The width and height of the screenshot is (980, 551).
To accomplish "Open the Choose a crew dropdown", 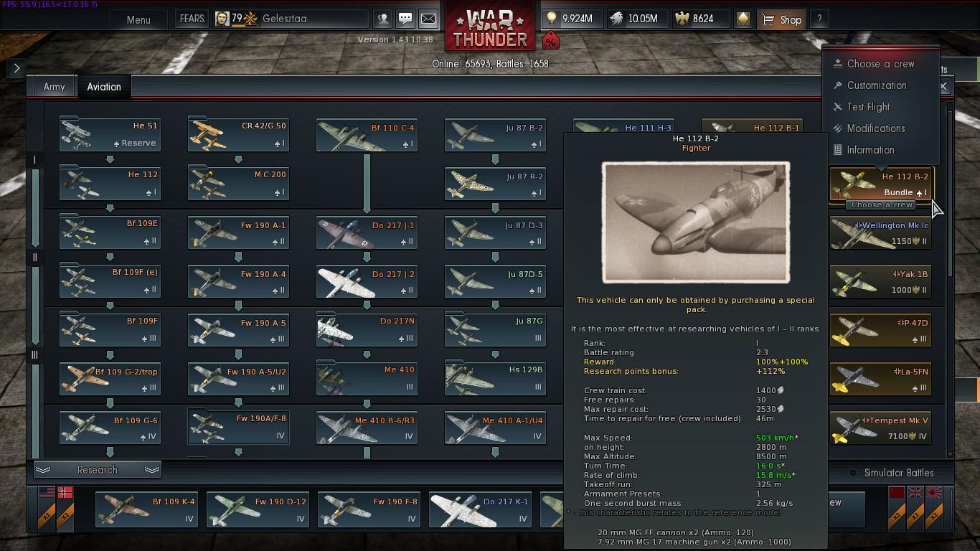I will (881, 204).
